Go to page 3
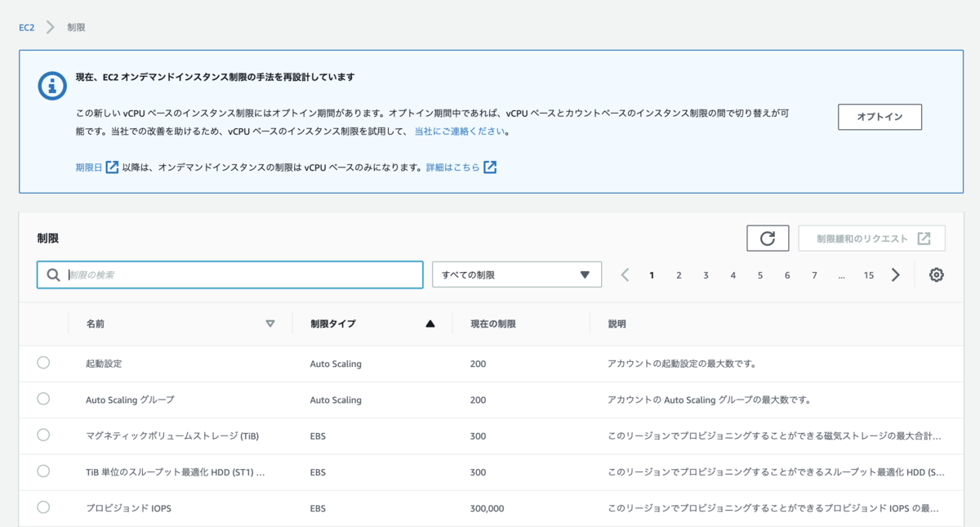The width and height of the screenshot is (980, 527). pyautogui.click(x=706, y=275)
